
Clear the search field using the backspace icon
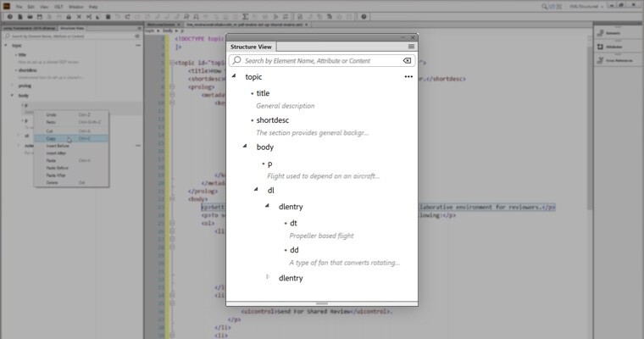click(407, 61)
